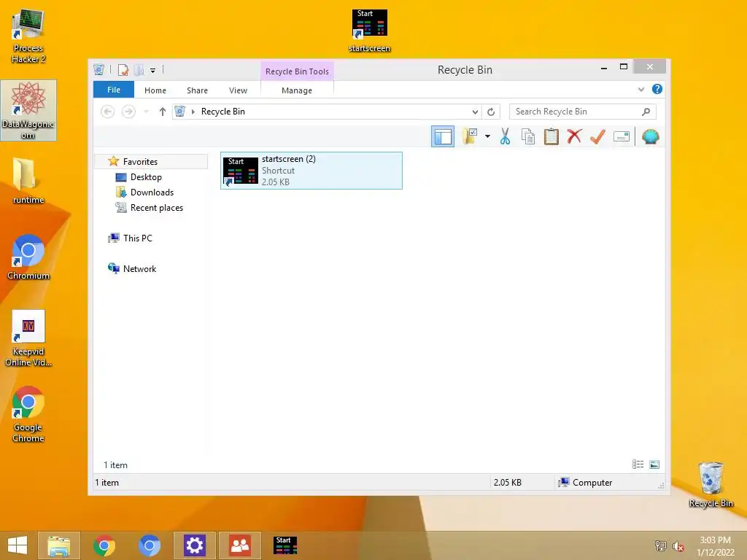
Task: Open the Manage ribbon tab
Action: 297,90
